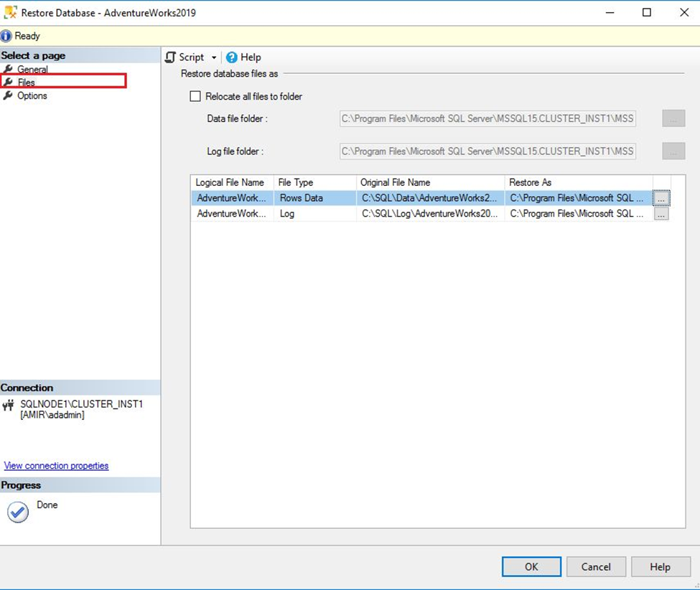Click the Script toolbar icon
Viewport: 700px width, 590px height.
point(171,57)
